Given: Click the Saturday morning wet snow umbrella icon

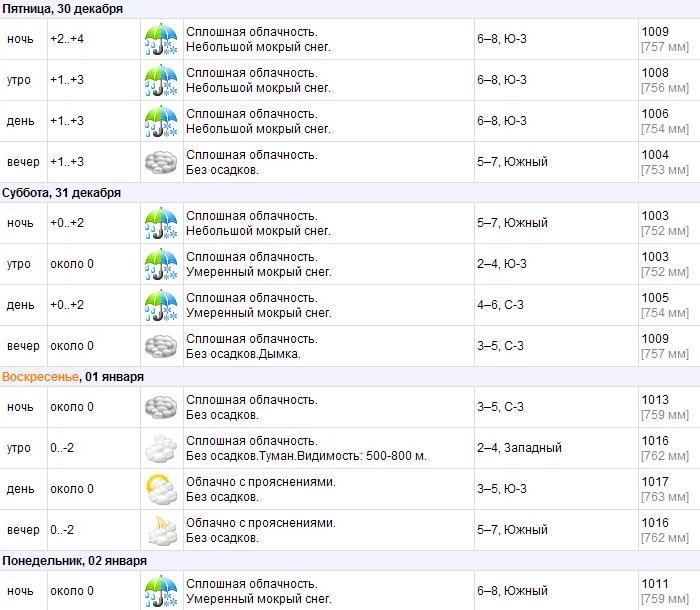Looking at the screenshot, I should (x=161, y=264).
